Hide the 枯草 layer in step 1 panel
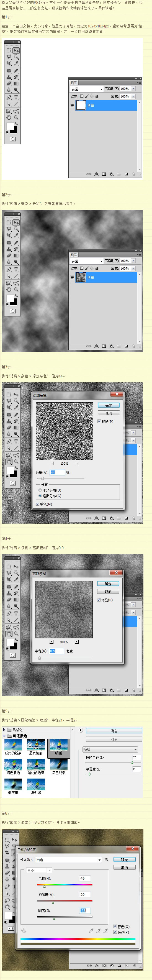This screenshot has height=980, width=152. [x=72, y=105]
